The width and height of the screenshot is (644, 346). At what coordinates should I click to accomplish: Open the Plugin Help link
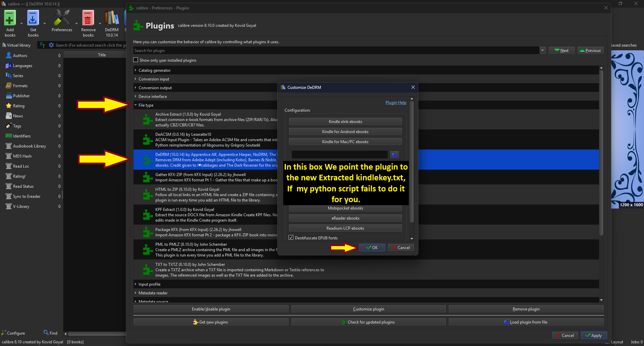pos(396,103)
